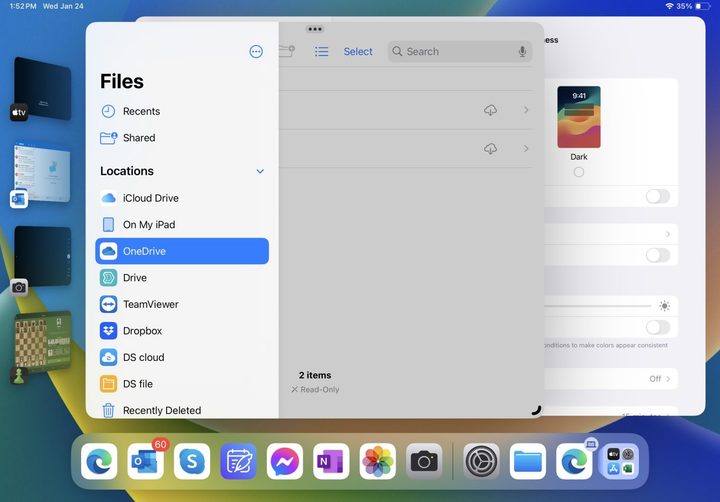Switch to Chess window thumbnail
The width and height of the screenshot is (720, 502).
click(x=43, y=341)
